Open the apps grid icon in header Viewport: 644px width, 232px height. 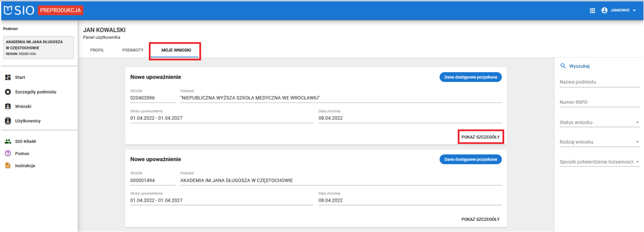click(x=593, y=10)
